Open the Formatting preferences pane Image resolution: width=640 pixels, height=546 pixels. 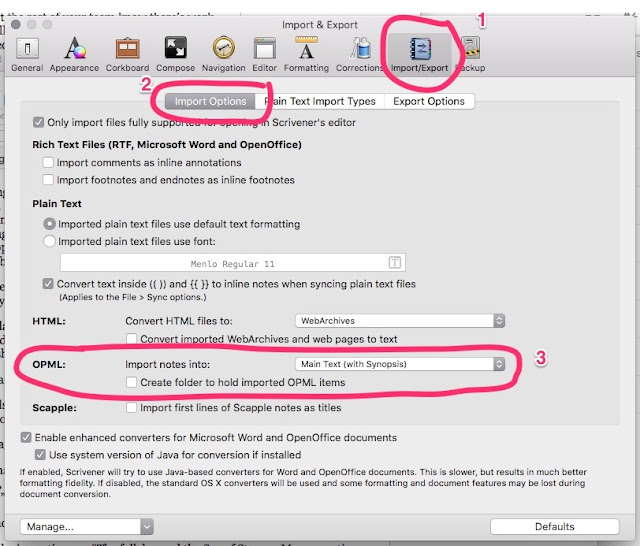click(x=306, y=55)
